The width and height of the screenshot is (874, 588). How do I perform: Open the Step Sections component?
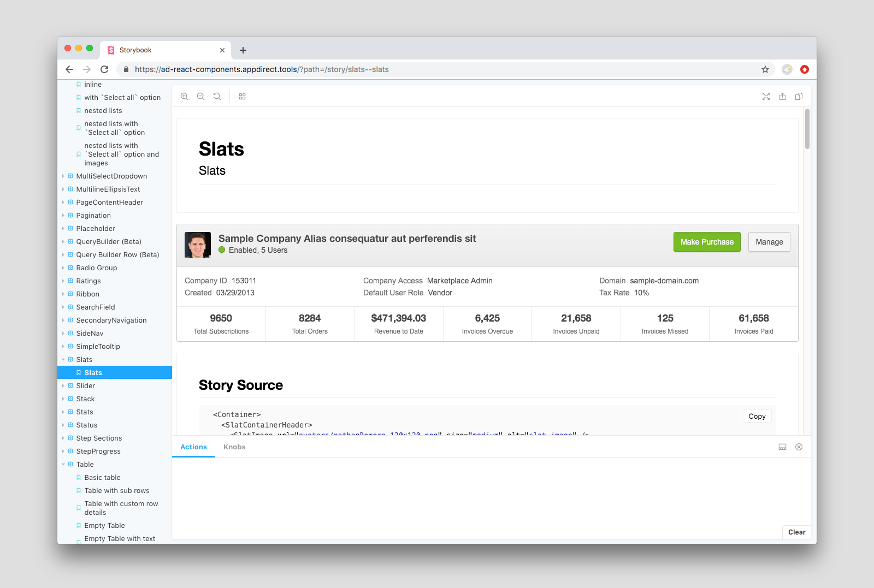(99, 438)
